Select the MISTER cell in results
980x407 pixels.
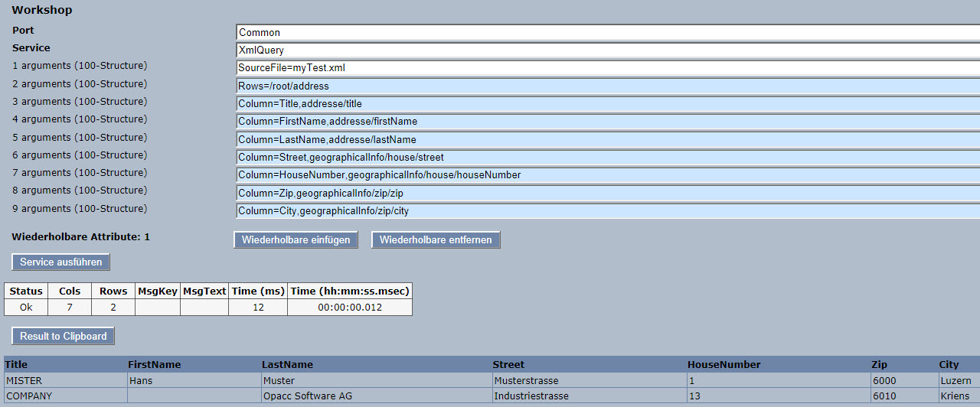click(x=65, y=380)
